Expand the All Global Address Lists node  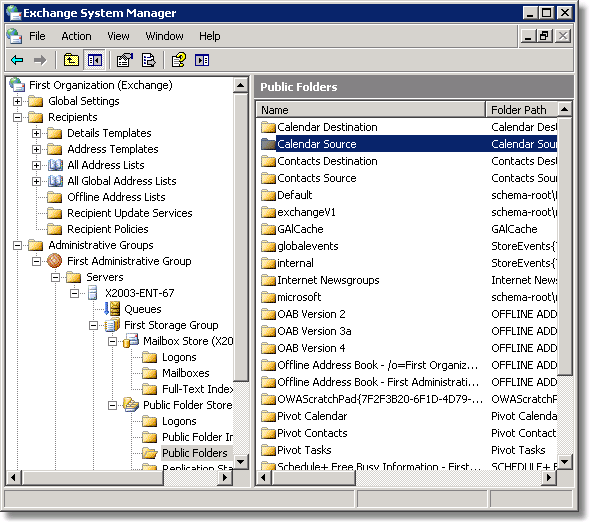point(36,181)
